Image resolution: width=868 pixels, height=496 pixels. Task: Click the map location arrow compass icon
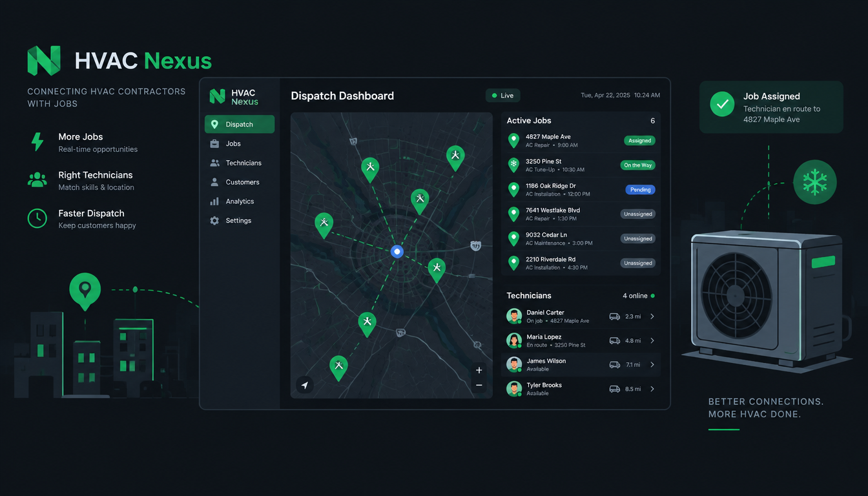pyautogui.click(x=305, y=385)
